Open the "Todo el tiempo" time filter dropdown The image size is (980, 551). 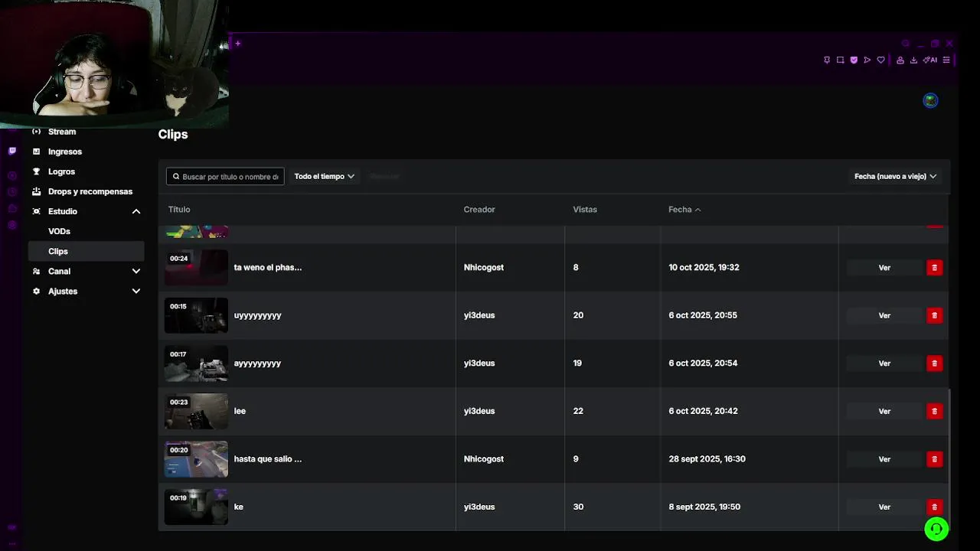[x=324, y=176]
